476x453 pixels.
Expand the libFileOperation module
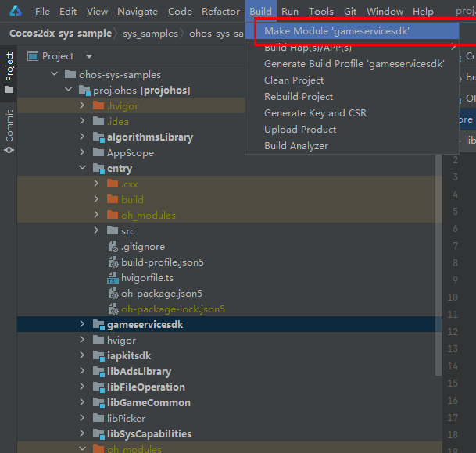click(x=82, y=386)
